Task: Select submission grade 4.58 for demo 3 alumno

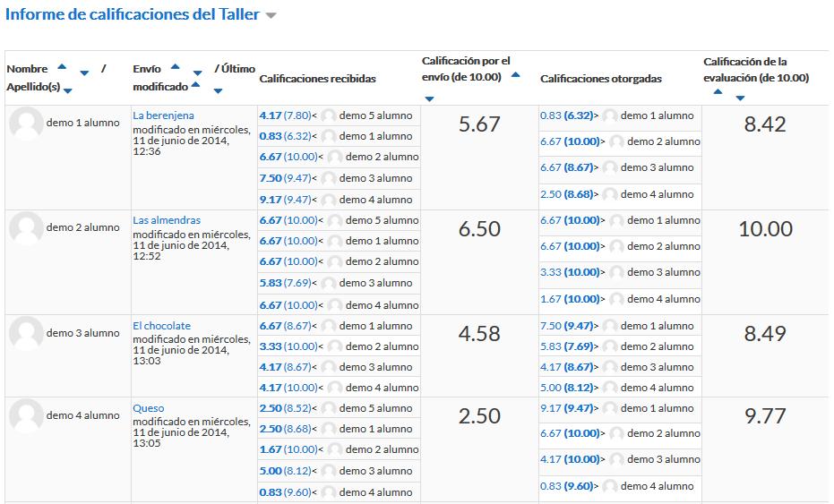Action: [x=479, y=333]
